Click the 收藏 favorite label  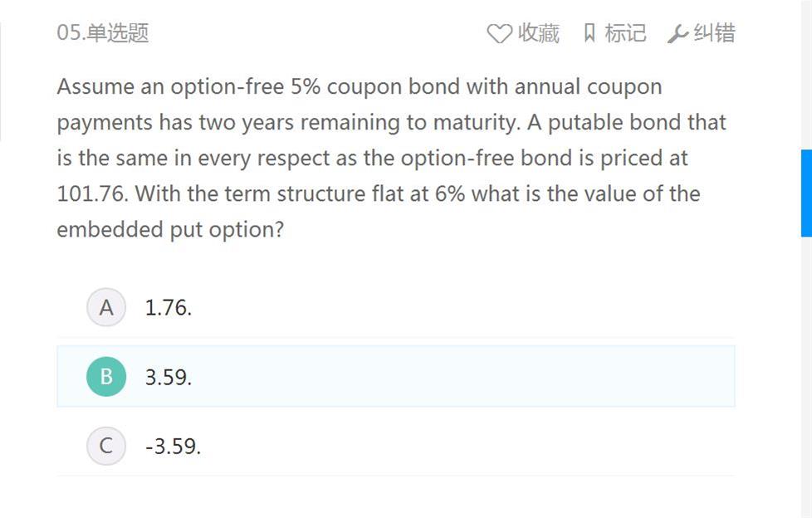click(539, 33)
